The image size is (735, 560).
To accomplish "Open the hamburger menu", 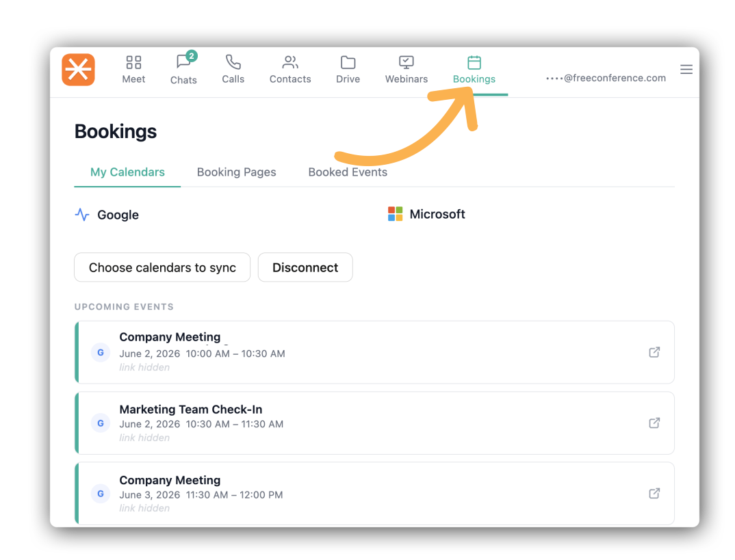I will [686, 70].
